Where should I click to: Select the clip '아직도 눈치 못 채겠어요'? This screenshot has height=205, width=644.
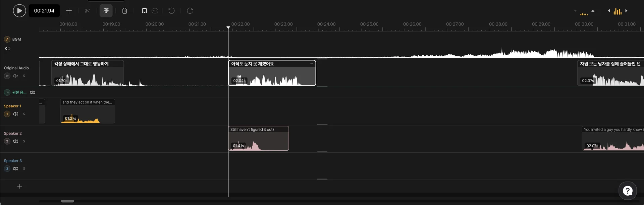[272, 73]
